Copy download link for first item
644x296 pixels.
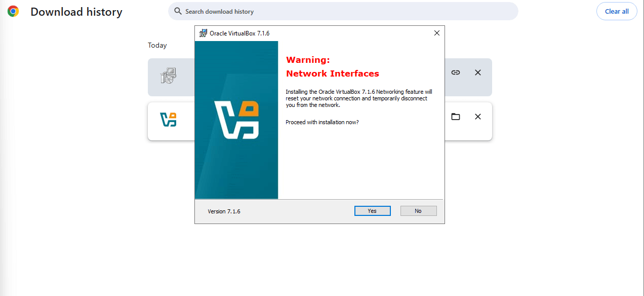456,72
